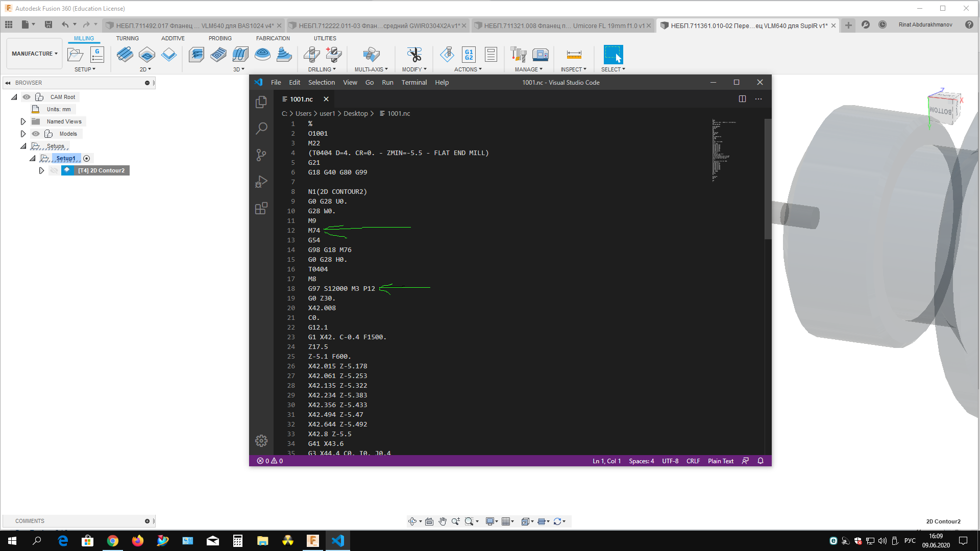Toggle visibility eye of CAM Root

pyautogui.click(x=27, y=97)
